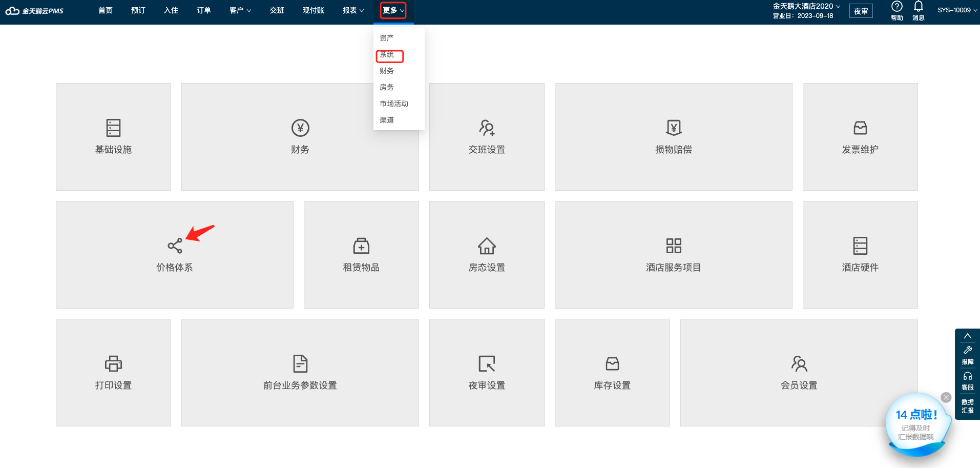
Task: Open the hotel selector 金天鹅大酒店2020
Action: (x=806, y=6)
